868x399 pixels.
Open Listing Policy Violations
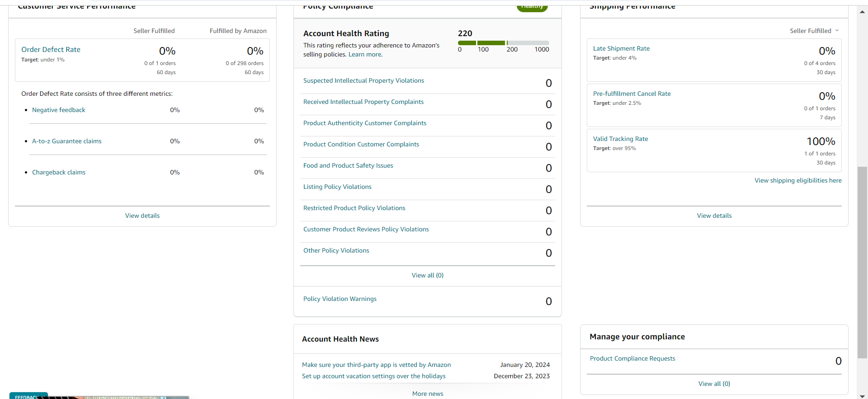point(337,187)
